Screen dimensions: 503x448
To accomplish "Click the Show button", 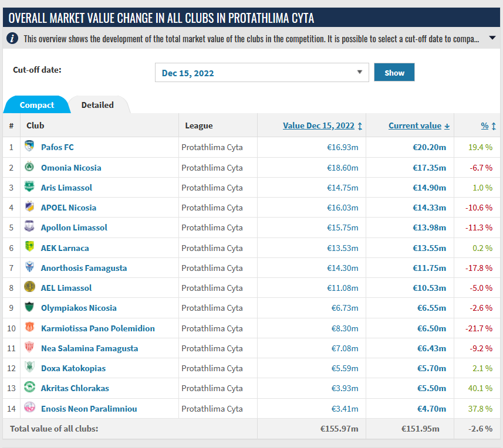I will pyautogui.click(x=394, y=73).
